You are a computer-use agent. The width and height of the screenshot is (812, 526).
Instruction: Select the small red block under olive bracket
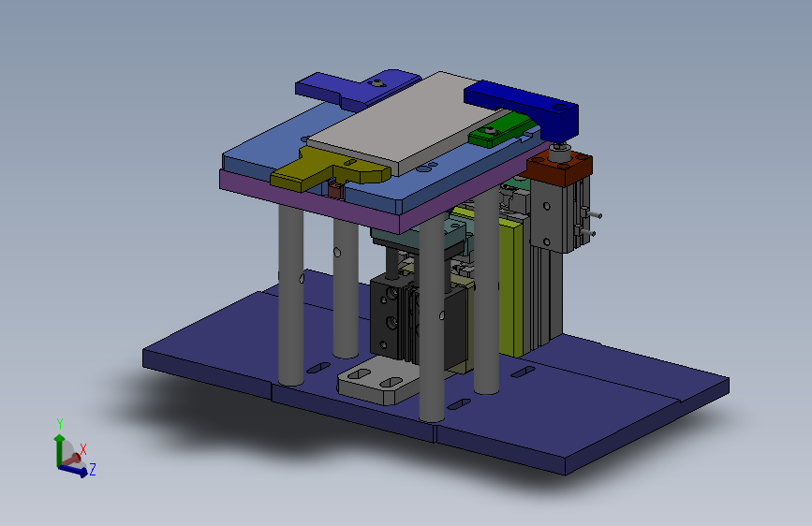pyautogui.click(x=335, y=191)
